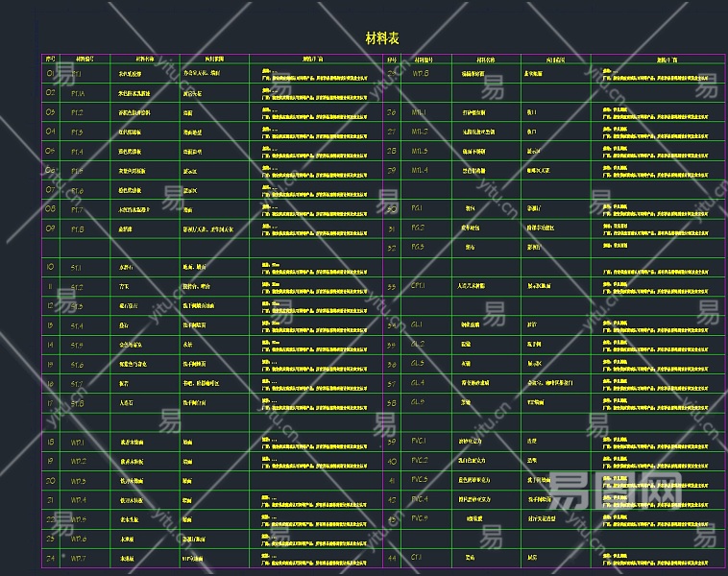This screenshot has height=576, width=728.
Task: Select material code PT.1A cell
Action: [x=78, y=94]
